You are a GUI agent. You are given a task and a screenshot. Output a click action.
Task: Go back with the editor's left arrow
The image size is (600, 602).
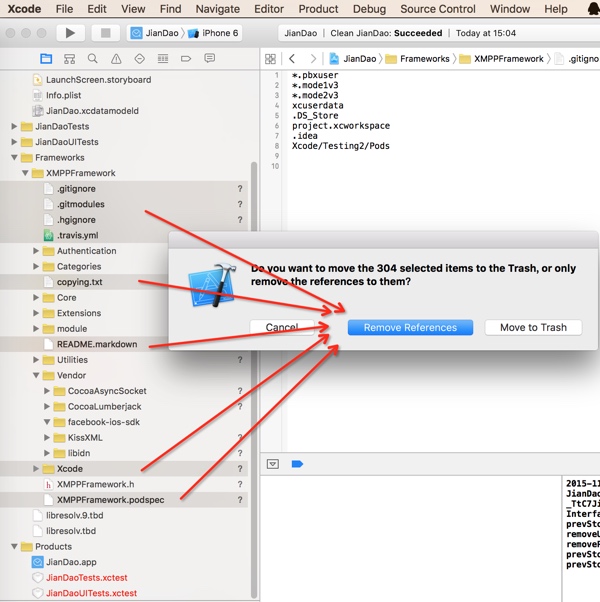[292, 58]
